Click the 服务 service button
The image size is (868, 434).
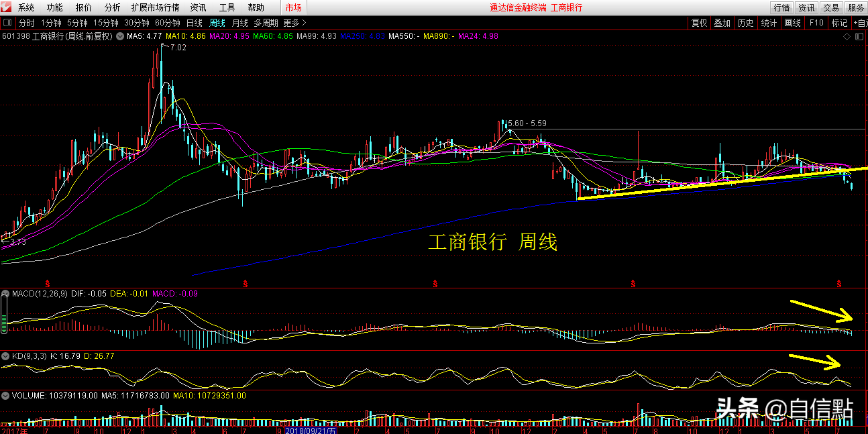(856, 7)
